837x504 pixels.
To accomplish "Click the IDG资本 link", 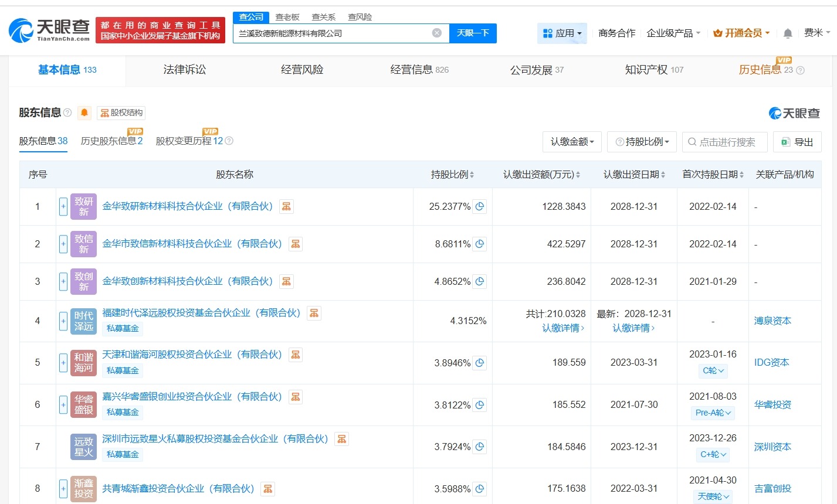I will click(771, 362).
